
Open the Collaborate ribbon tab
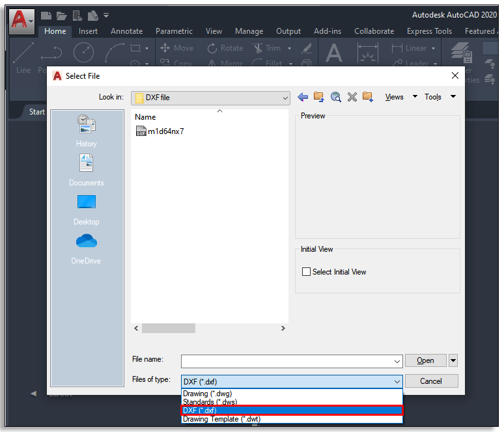click(374, 31)
